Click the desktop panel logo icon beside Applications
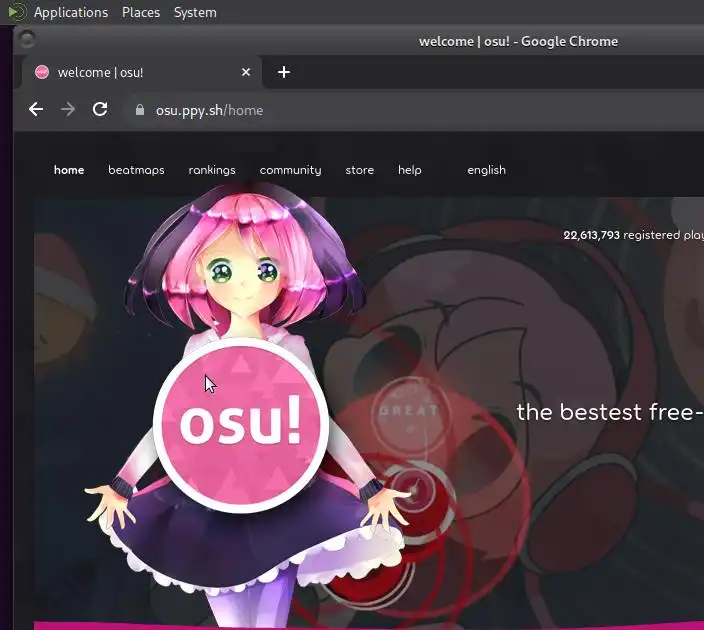This screenshot has width=704, height=630. click(17, 12)
